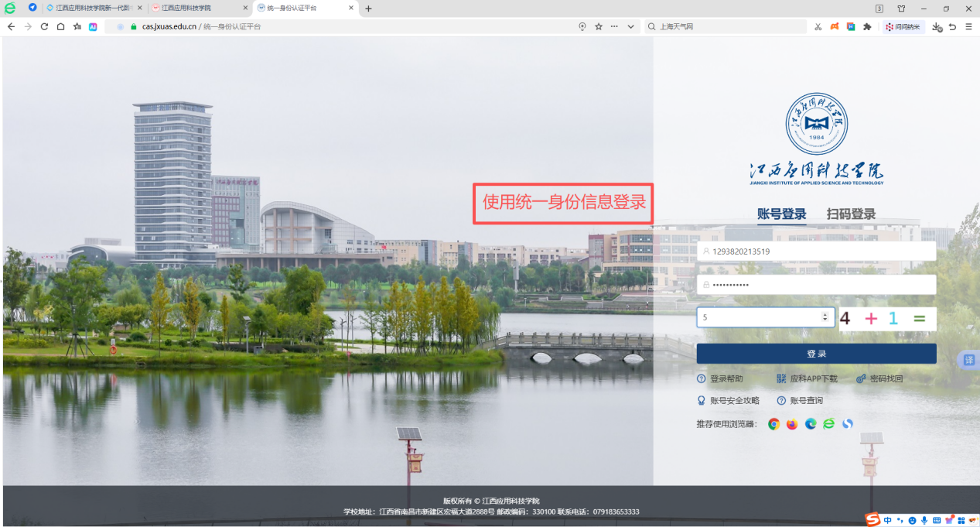Viewport: 980px width, 527px height.
Task: Go to browser home page icon
Action: click(x=60, y=26)
